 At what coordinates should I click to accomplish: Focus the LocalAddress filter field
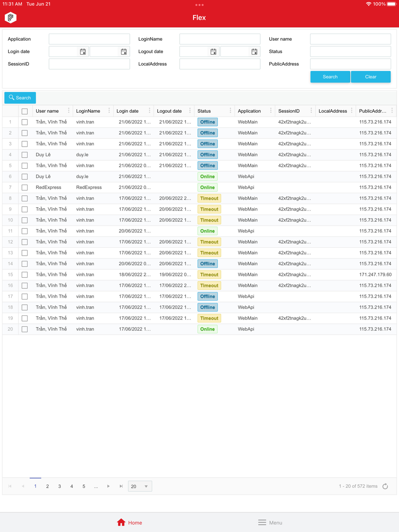(x=220, y=64)
